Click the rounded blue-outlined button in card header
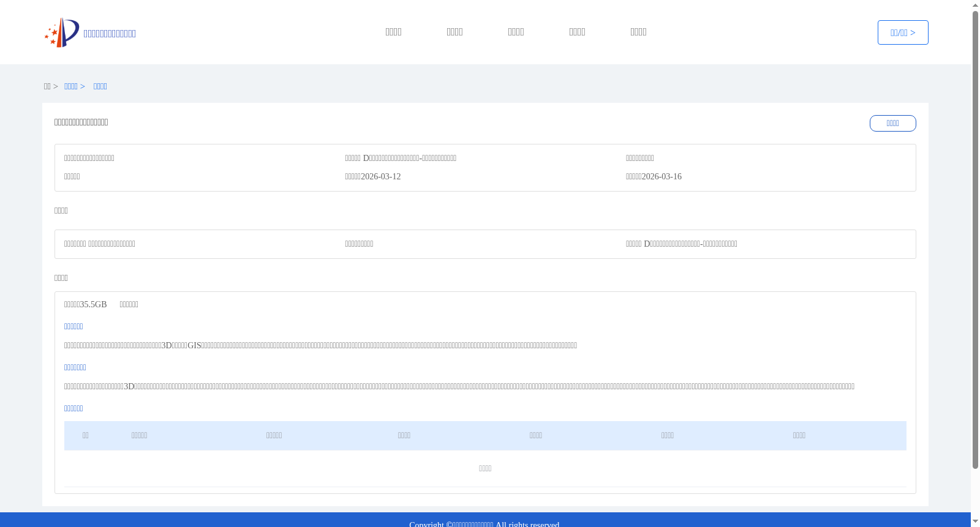 892,123
